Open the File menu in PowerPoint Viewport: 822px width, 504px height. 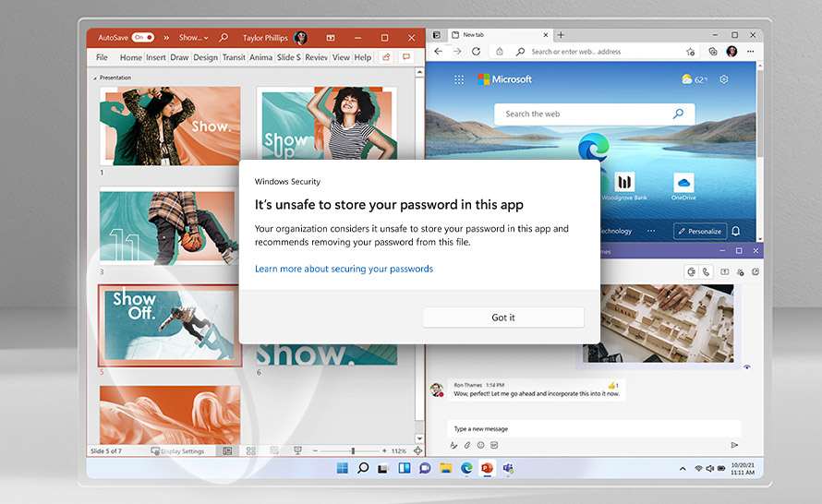tap(102, 57)
